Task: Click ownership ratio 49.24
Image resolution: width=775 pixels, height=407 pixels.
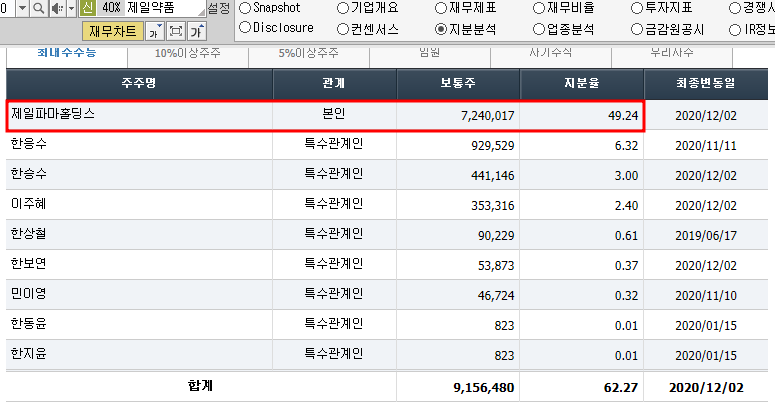Action: [623, 116]
